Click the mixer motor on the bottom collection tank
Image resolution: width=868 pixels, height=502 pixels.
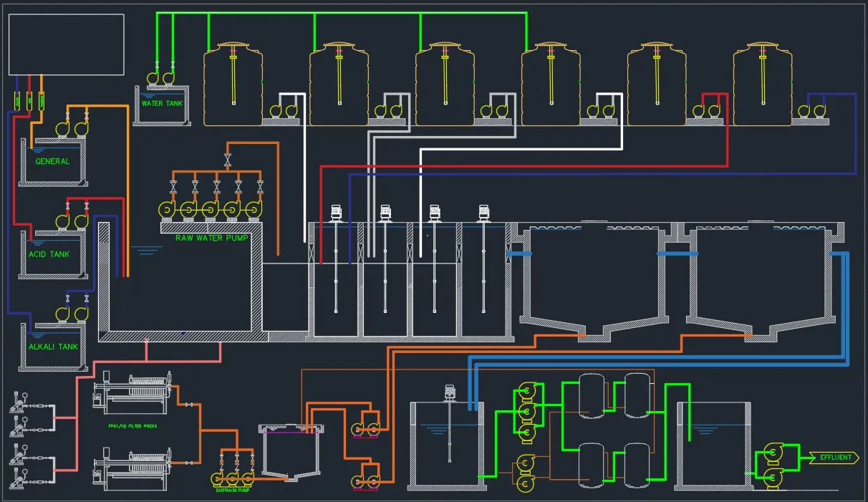click(450, 392)
